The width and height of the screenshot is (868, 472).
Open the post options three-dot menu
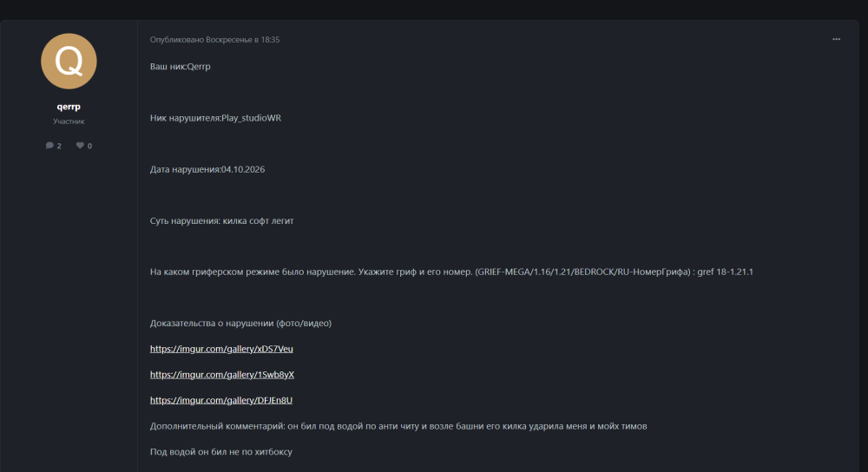(836, 39)
